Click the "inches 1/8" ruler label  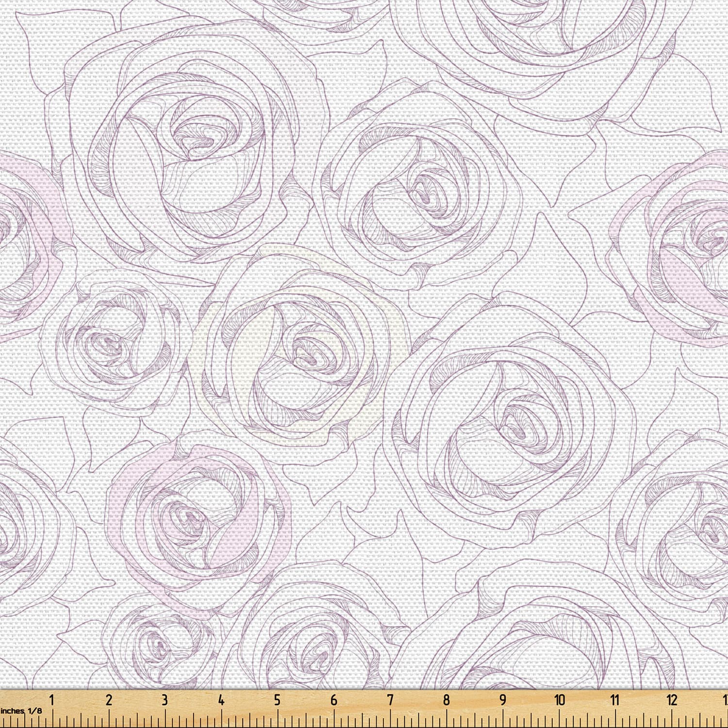tap(21, 711)
